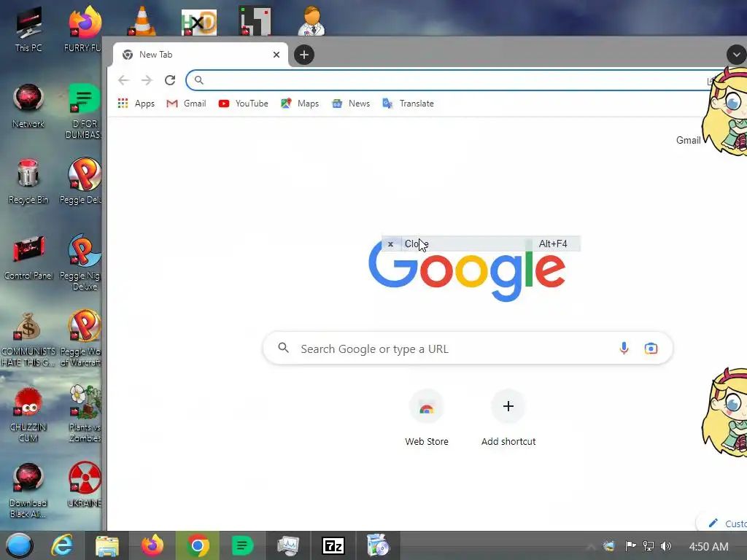Click the Chrome forward arrow
The image size is (747, 560).
(147, 80)
